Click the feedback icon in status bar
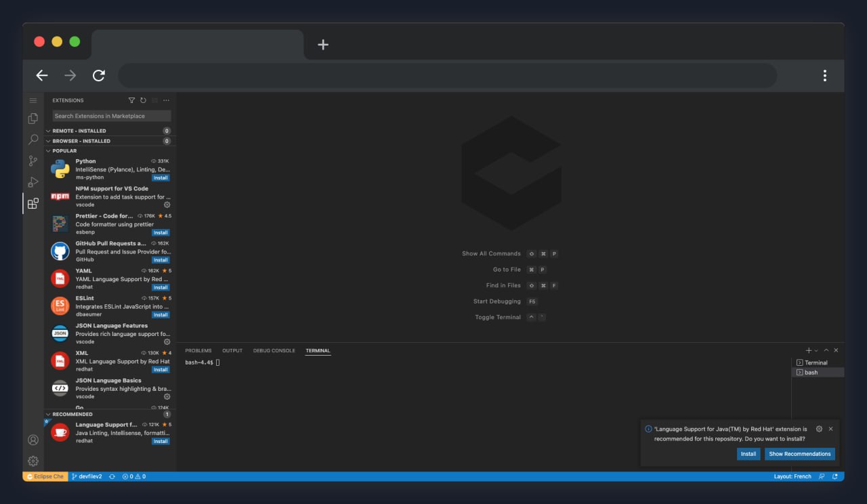This screenshot has height=504, width=867. pyautogui.click(x=822, y=476)
